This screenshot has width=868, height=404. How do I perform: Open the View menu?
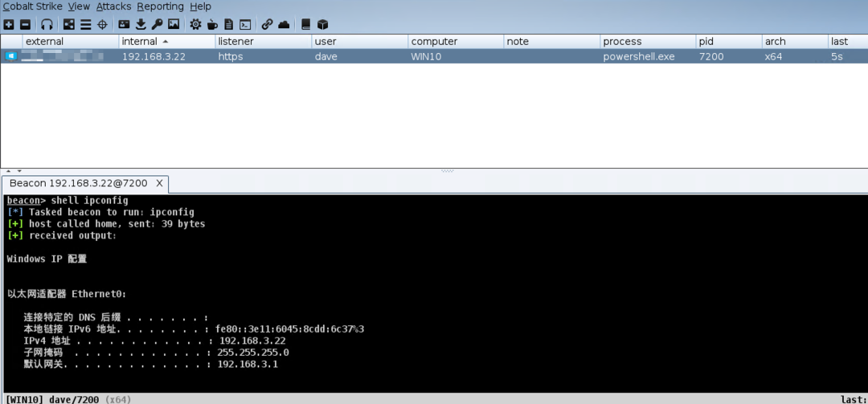(x=79, y=6)
